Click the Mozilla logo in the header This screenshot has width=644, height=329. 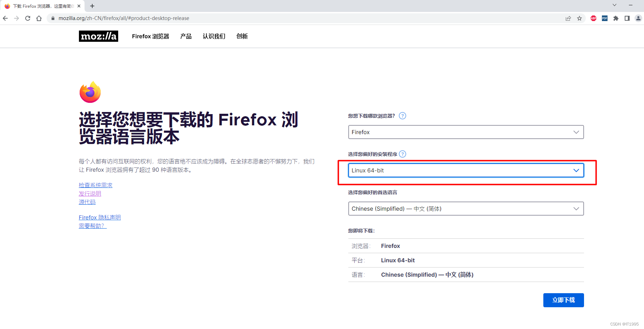[x=99, y=36]
